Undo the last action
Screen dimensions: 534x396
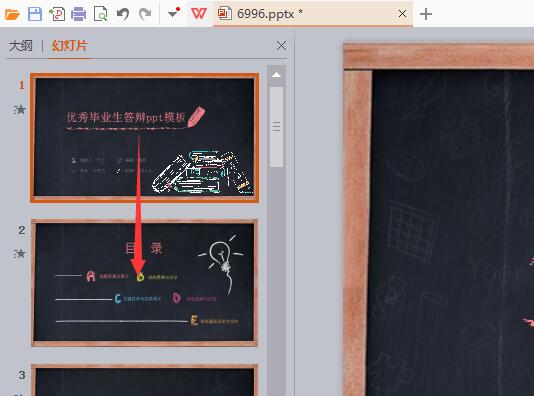coord(123,14)
